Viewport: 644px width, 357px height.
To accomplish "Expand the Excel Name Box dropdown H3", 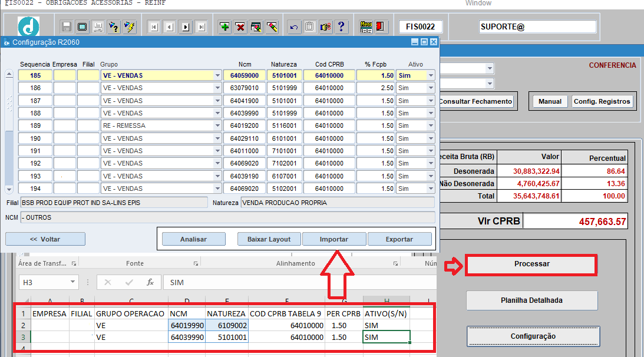I will (x=72, y=282).
